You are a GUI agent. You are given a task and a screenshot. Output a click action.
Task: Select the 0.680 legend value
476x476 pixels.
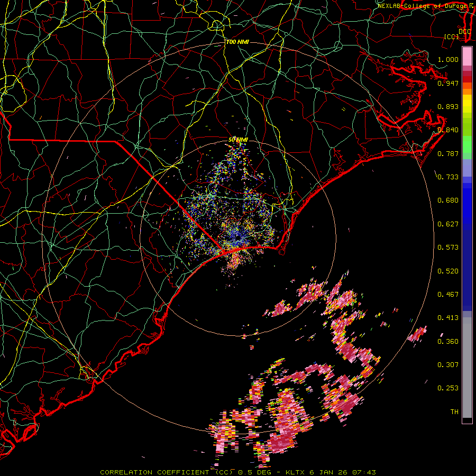coord(448,200)
